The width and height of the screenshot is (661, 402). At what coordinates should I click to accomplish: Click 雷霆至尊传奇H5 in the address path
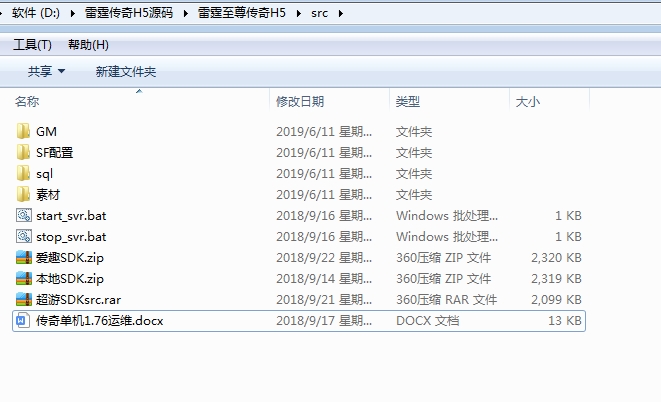pos(248,14)
